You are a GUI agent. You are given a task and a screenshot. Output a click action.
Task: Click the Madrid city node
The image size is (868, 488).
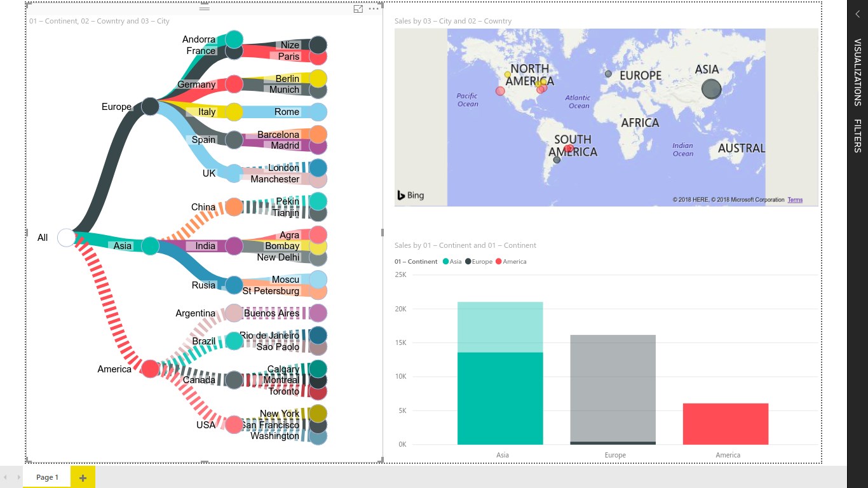pos(318,147)
